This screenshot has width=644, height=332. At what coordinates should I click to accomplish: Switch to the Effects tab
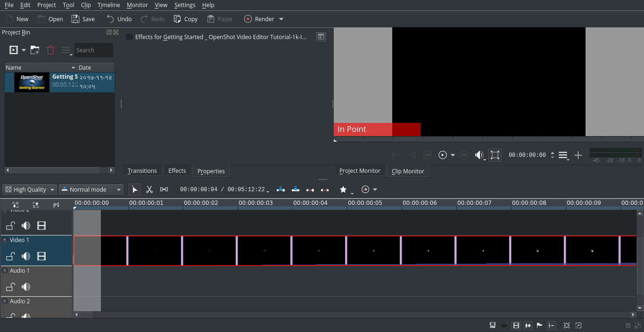click(177, 170)
